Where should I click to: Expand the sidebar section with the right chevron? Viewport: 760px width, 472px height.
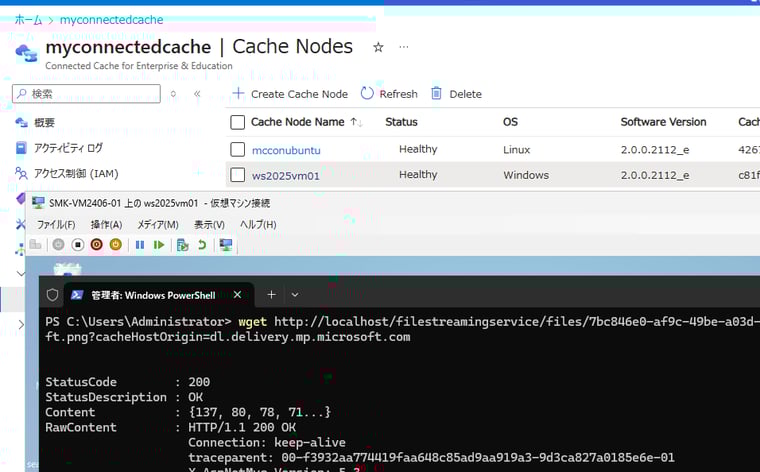coord(21,324)
